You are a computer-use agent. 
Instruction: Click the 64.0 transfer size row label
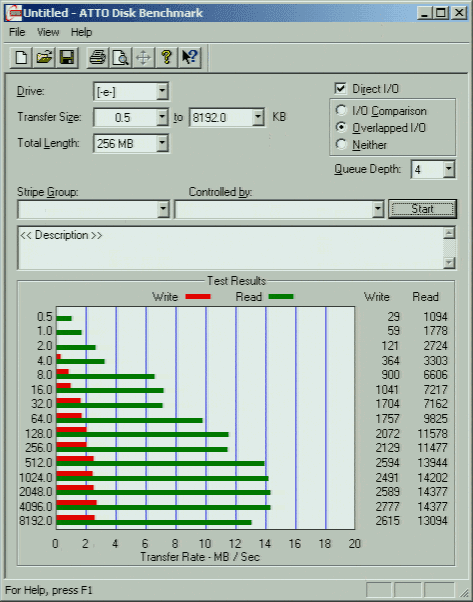pyautogui.click(x=41, y=418)
